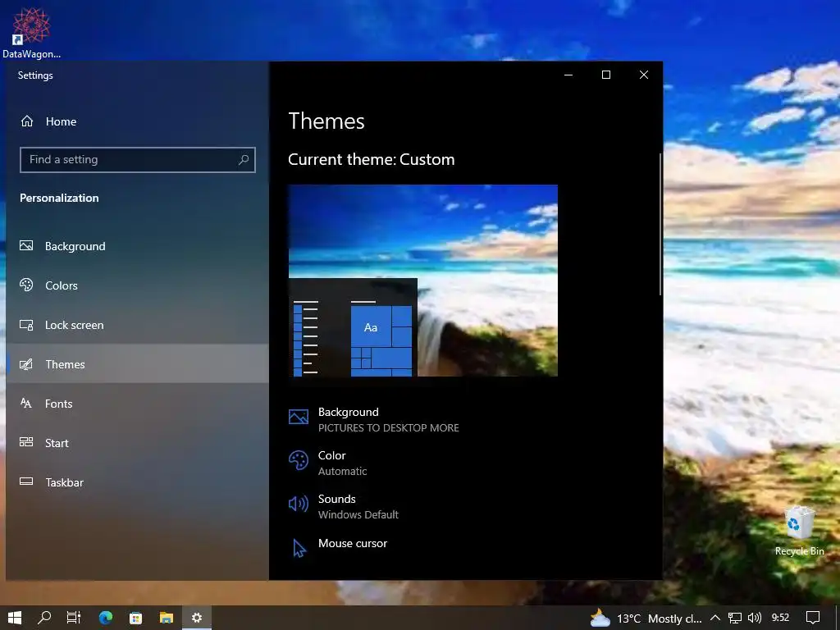Click the taskbar clock showing 9:52
The height and width of the screenshot is (630, 840).
[x=781, y=618]
